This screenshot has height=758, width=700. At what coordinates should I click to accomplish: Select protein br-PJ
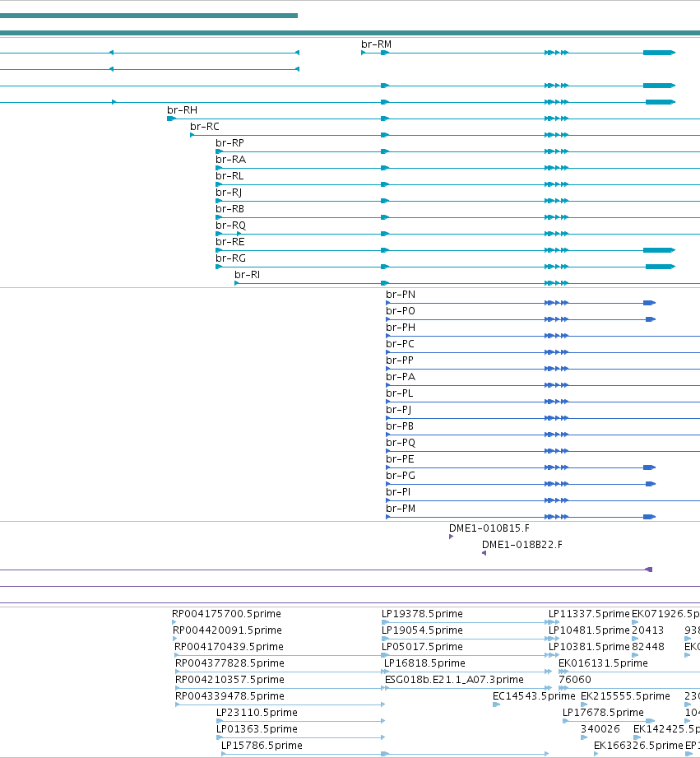click(399, 410)
